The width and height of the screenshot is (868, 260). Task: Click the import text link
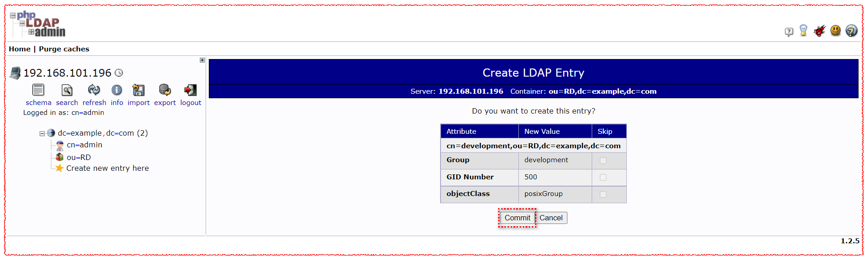139,103
